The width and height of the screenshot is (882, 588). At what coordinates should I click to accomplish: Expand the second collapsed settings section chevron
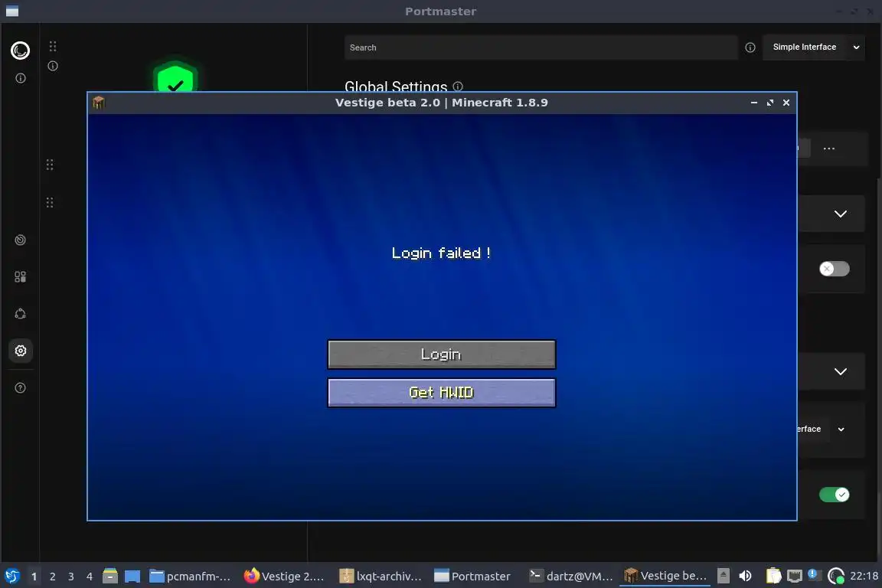[x=841, y=371]
